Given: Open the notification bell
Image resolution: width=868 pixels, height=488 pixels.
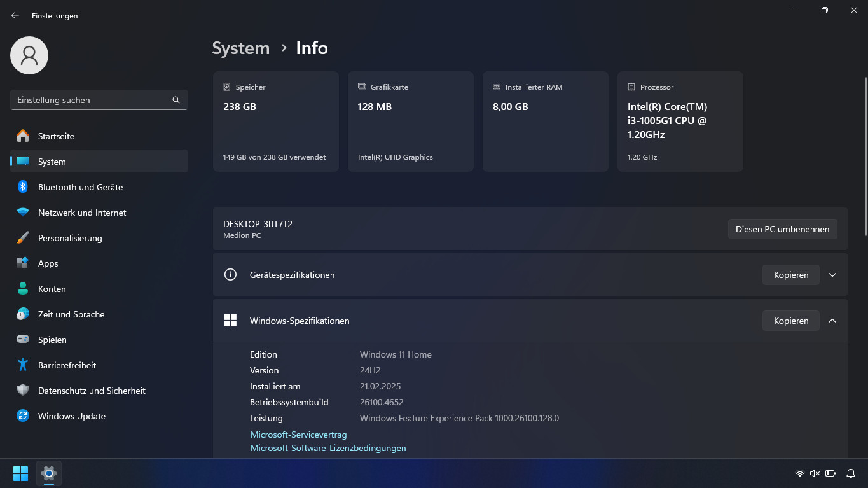Looking at the screenshot, I should click(851, 473).
